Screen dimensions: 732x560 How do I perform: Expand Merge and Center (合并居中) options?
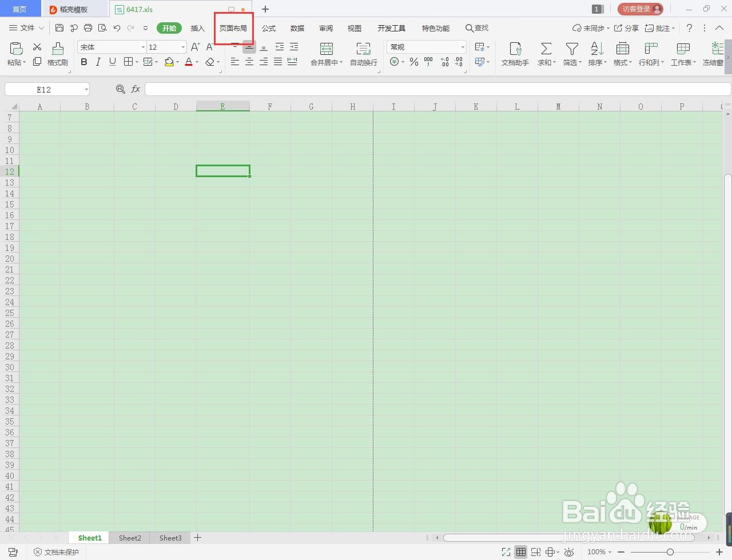[x=341, y=63]
